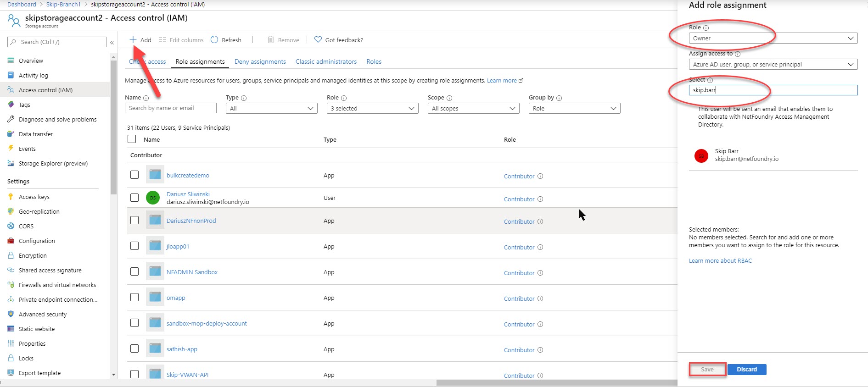Select the Activity log icon in sidebar
The width and height of the screenshot is (868, 387).
(11, 75)
